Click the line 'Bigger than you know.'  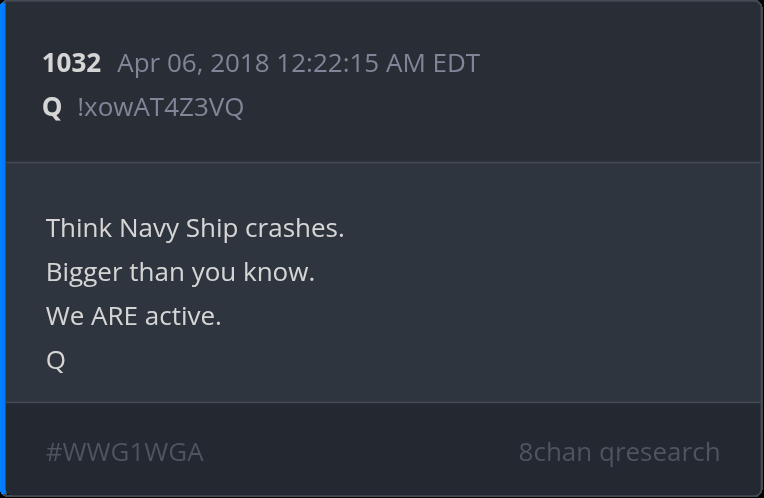180,272
